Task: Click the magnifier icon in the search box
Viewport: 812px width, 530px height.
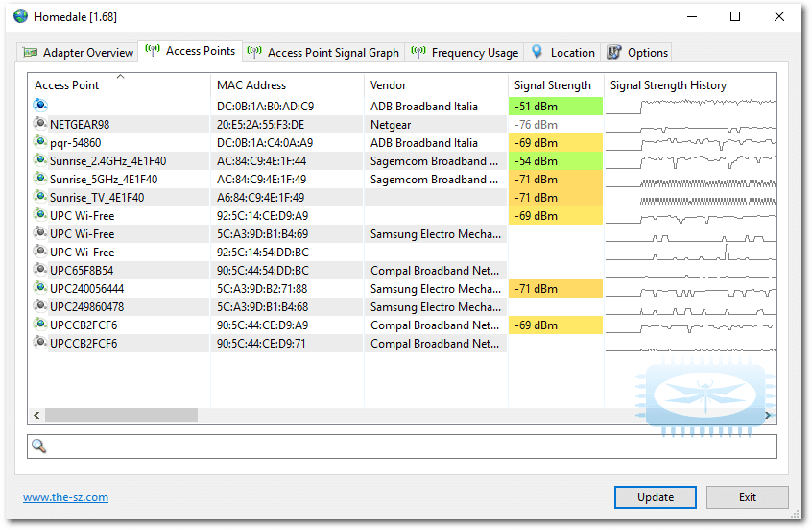Action: 38,446
